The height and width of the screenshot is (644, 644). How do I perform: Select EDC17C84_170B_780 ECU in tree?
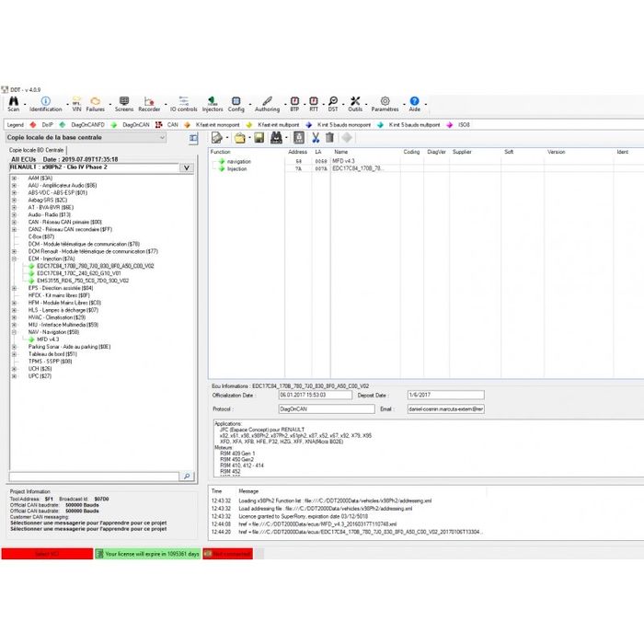click(x=96, y=266)
